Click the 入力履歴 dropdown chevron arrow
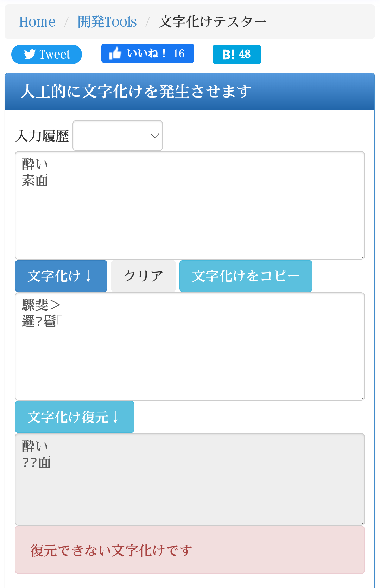This screenshot has width=380, height=588. coord(154,136)
